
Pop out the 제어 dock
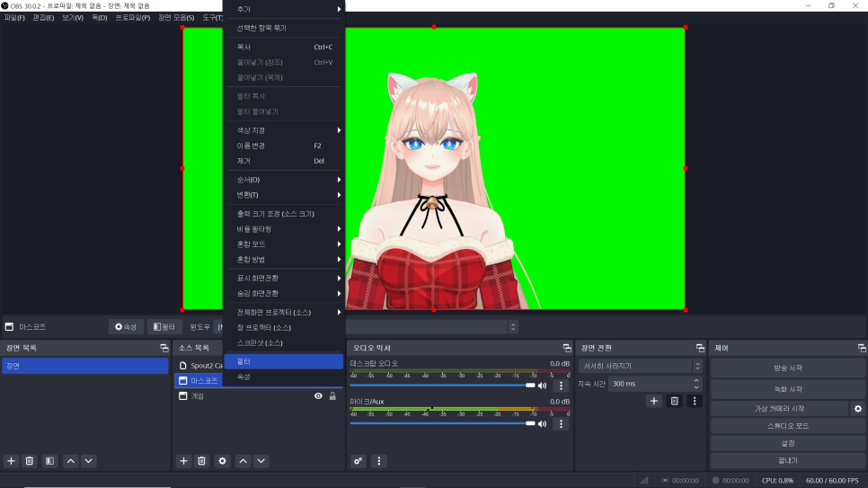tap(862, 348)
